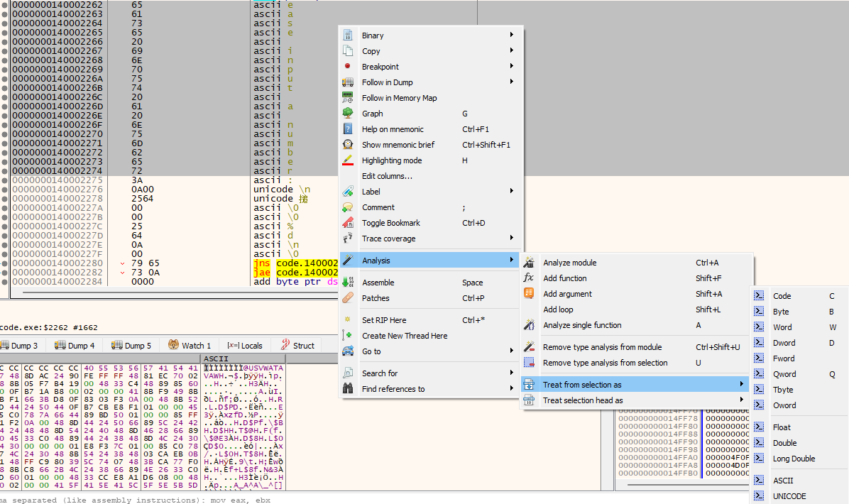This screenshot has height=504, width=849.
Task: Click the Highlighting mode marker icon
Action: [348, 160]
